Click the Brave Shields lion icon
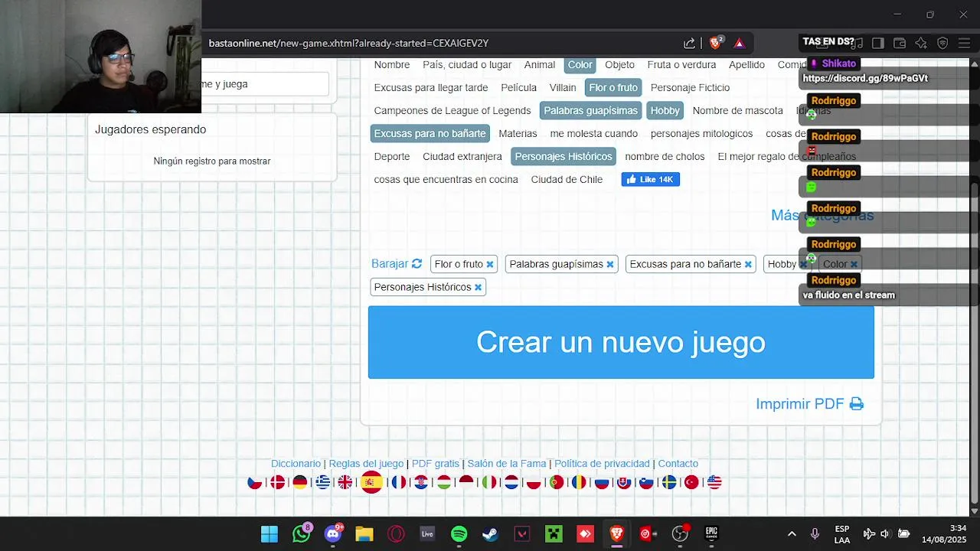Screen dimensions: 980x551 pos(715,43)
